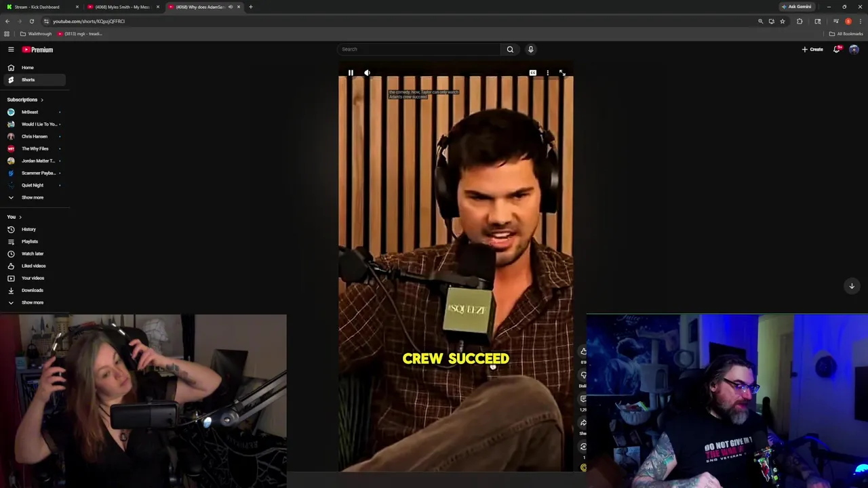Open YouTube notifications bell
The height and width of the screenshot is (488, 868).
[837, 49]
